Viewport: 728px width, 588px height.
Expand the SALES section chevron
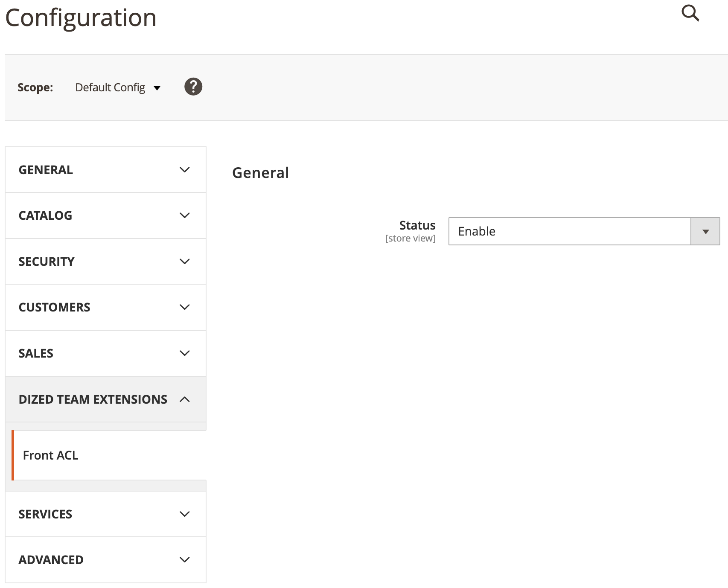[184, 353]
